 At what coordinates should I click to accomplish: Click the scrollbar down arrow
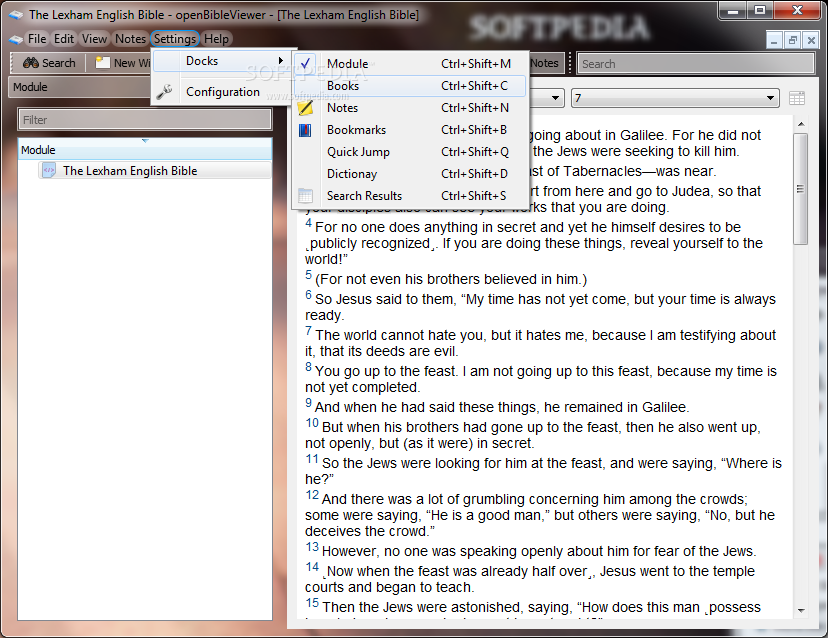click(x=801, y=611)
